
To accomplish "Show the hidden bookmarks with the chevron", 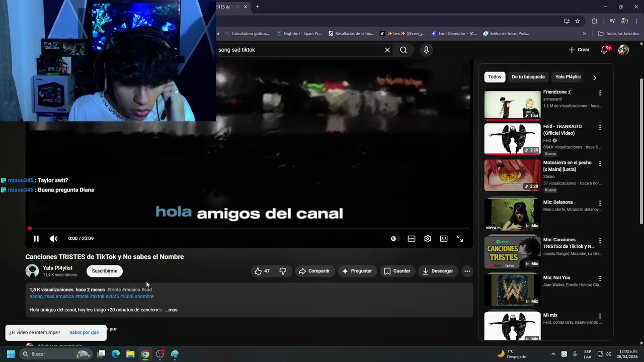I will click(x=585, y=34).
